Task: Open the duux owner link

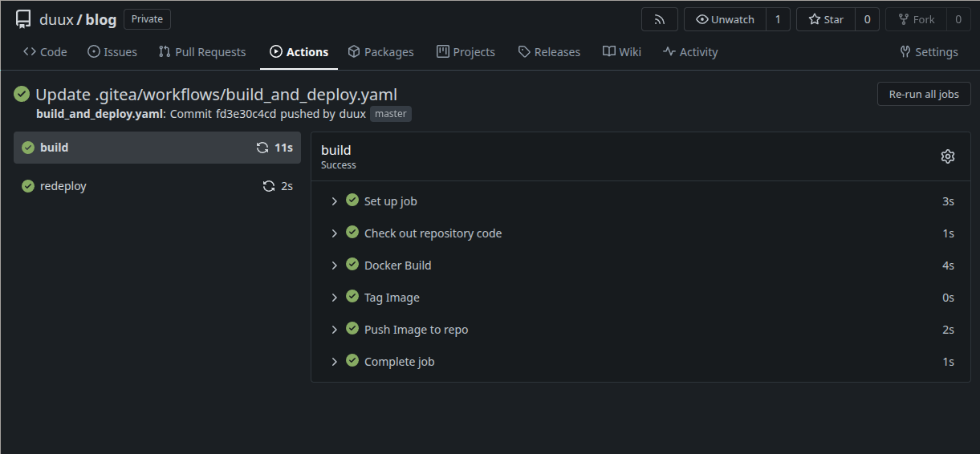Action: pyautogui.click(x=56, y=19)
